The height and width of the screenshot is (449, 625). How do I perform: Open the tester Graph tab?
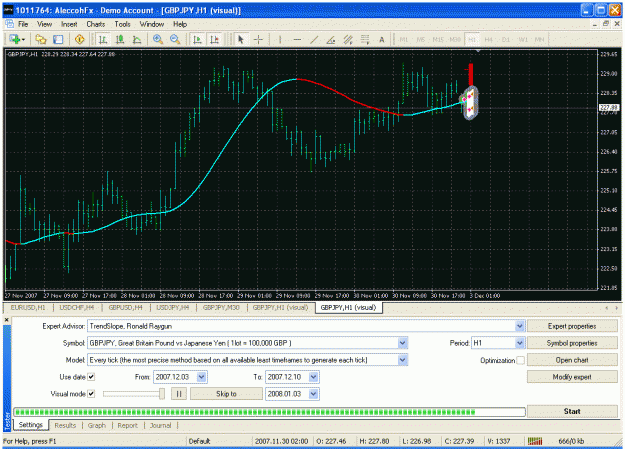[x=97, y=425]
